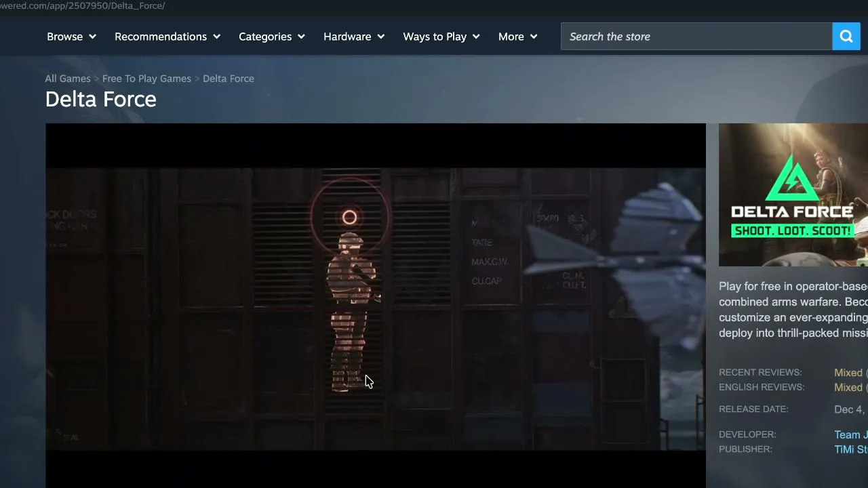Viewport: 868px width, 488px height.
Task: Click the browser address bar URL
Action: click(83, 6)
